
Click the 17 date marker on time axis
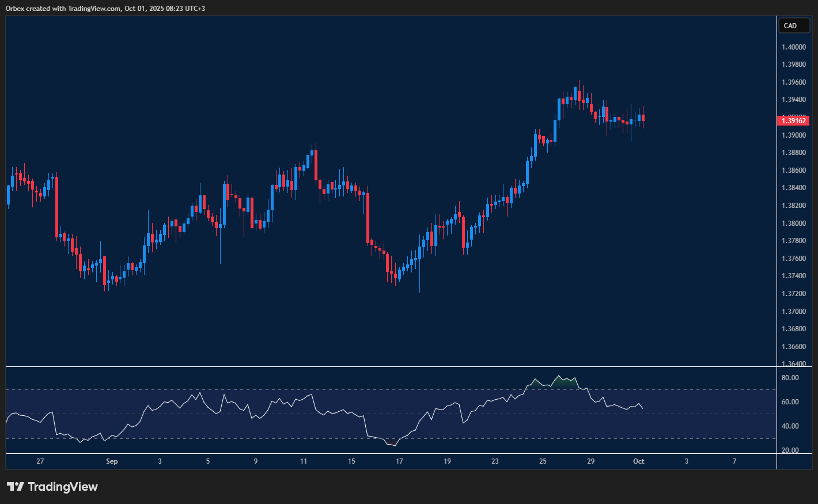click(x=399, y=461)
